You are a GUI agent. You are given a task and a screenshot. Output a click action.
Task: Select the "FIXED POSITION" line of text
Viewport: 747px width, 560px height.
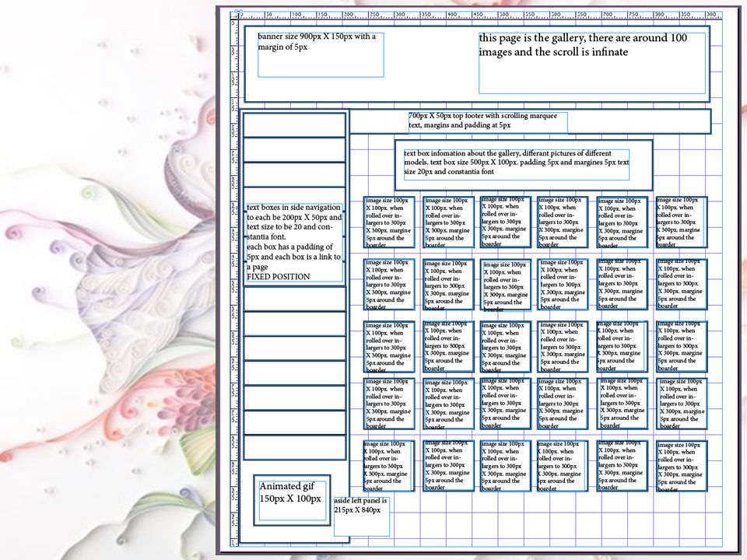coord(279,277)
